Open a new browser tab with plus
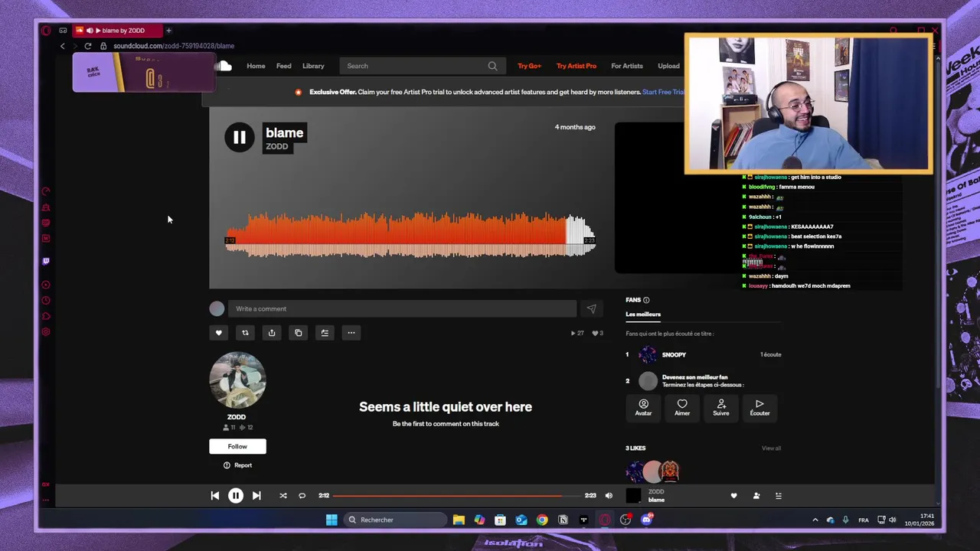 pyautogui.click(x=168, y=31)
